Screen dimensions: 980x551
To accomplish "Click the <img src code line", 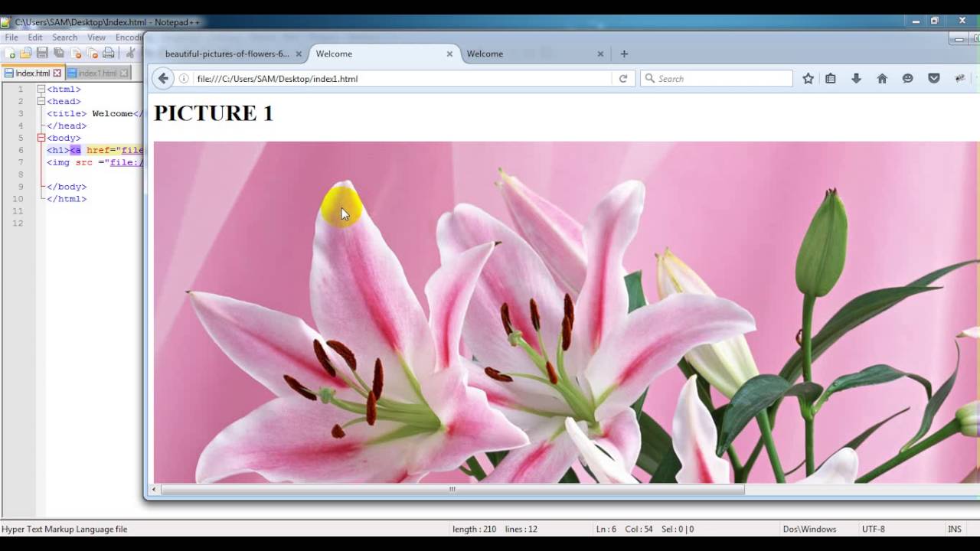I will click(x=95, y=162).
